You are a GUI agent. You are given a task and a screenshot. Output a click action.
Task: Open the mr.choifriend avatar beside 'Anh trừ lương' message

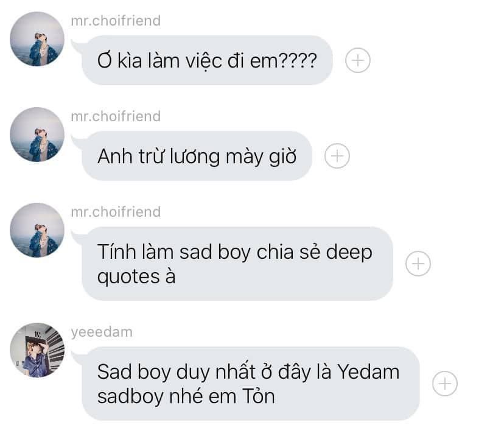(37, 135)
